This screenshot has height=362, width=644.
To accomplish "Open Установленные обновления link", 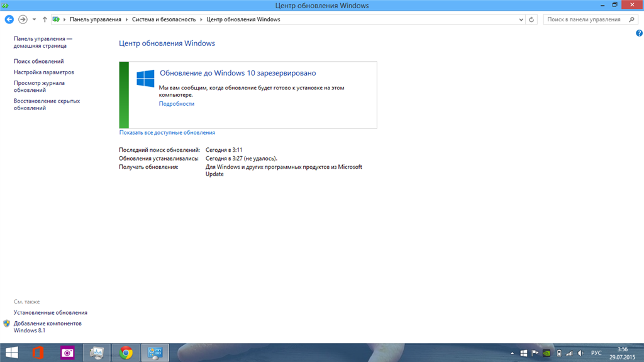I will [50, 313].
